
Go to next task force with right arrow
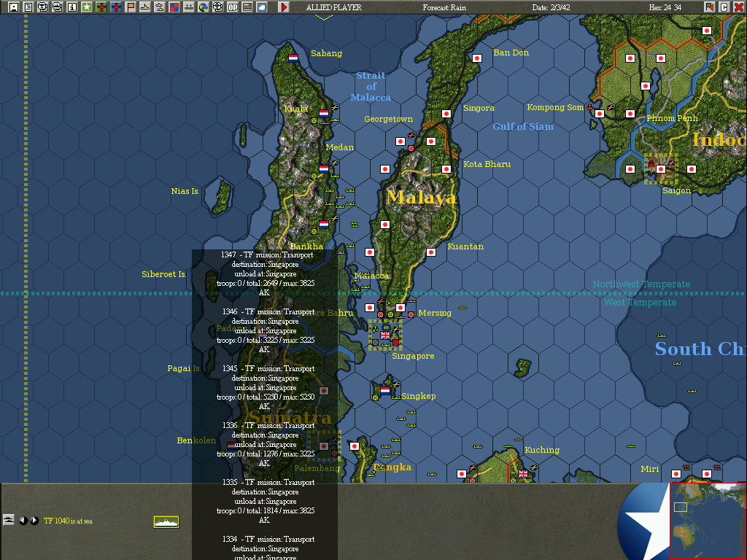[x=34, y=521]
